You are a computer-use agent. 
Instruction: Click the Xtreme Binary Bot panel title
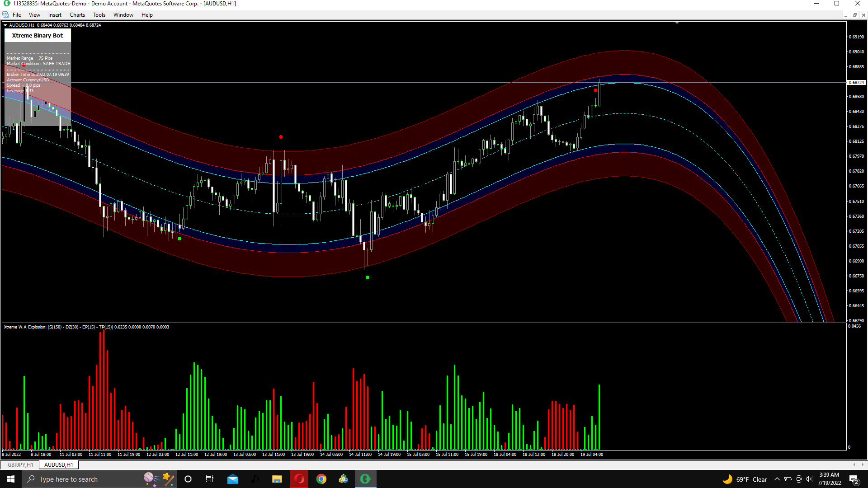[x=38, y=36]
